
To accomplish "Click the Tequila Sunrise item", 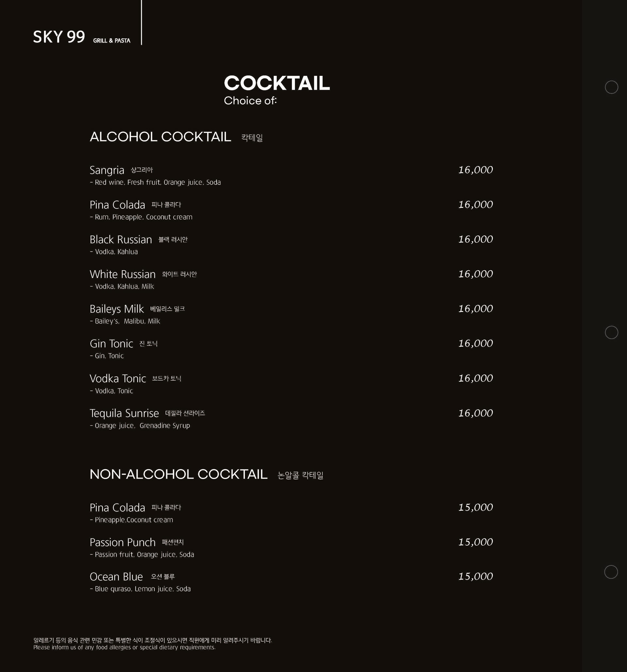I will pos(124,413).
